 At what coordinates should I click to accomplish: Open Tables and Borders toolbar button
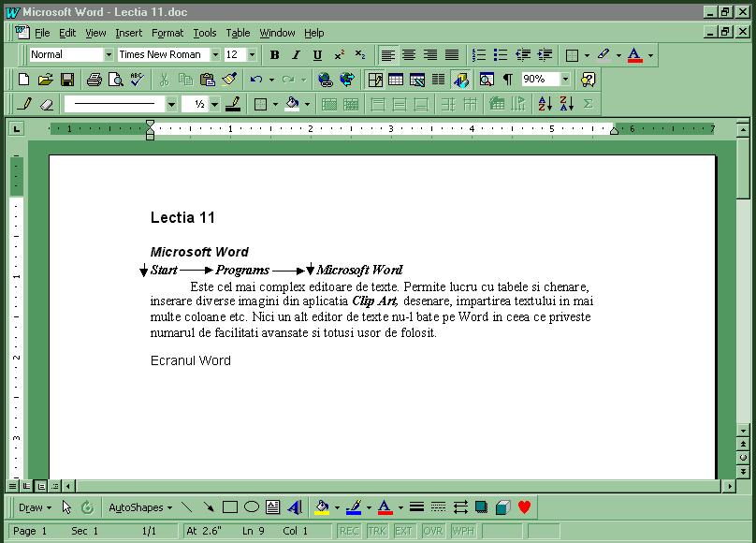click(x=374, y=79)
